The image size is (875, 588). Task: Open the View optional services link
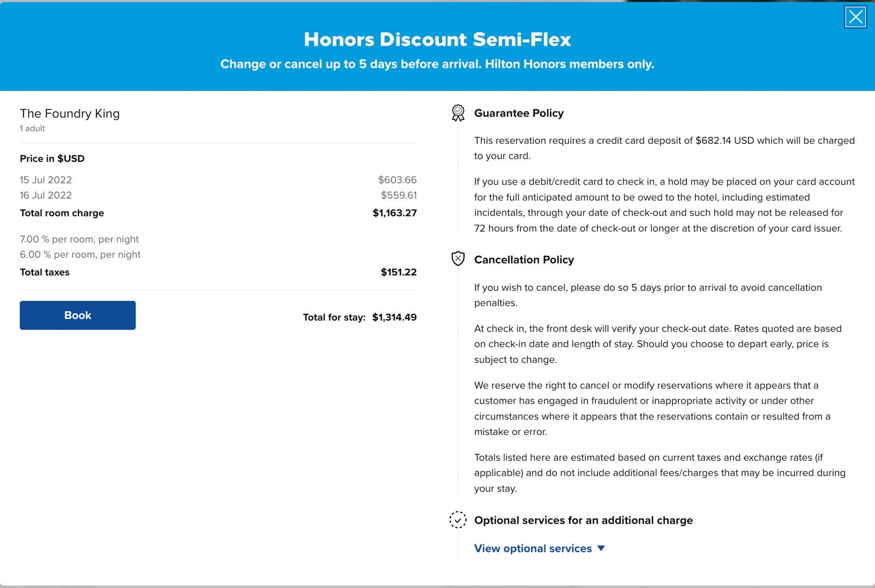pos(533,548)
